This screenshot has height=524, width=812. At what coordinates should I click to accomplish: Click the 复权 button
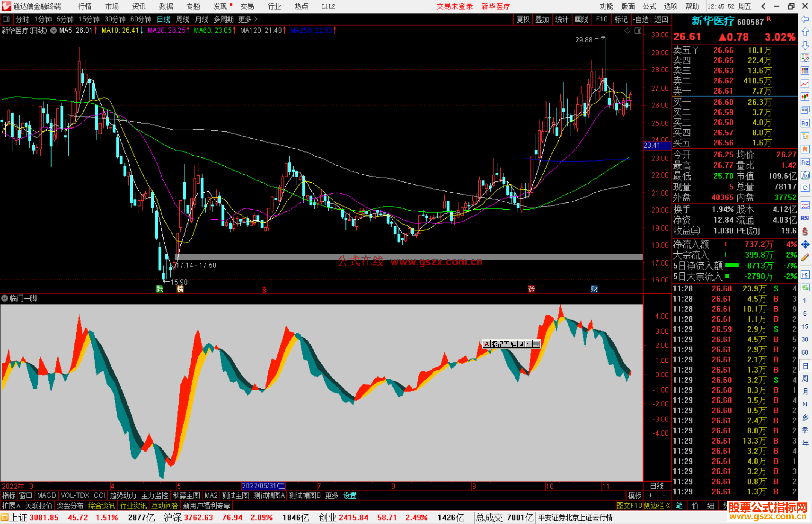point(523,19)
